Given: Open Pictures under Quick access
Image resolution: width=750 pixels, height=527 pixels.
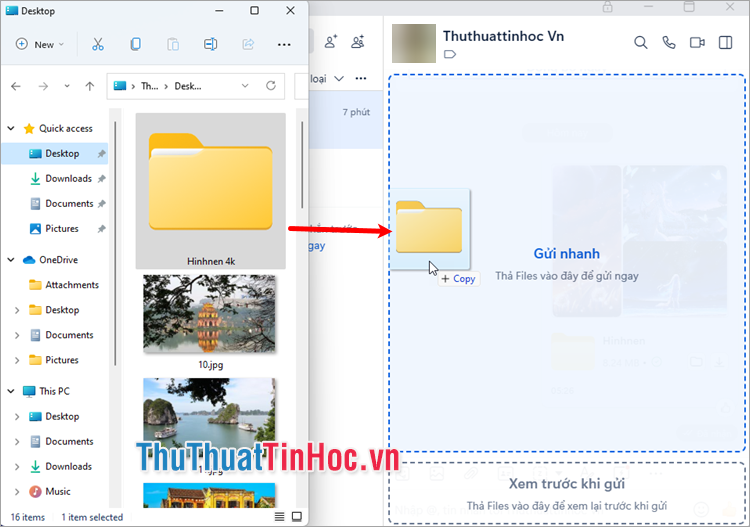Looking at the screenshot, I should pyautogui.click(x=61, y=229).
